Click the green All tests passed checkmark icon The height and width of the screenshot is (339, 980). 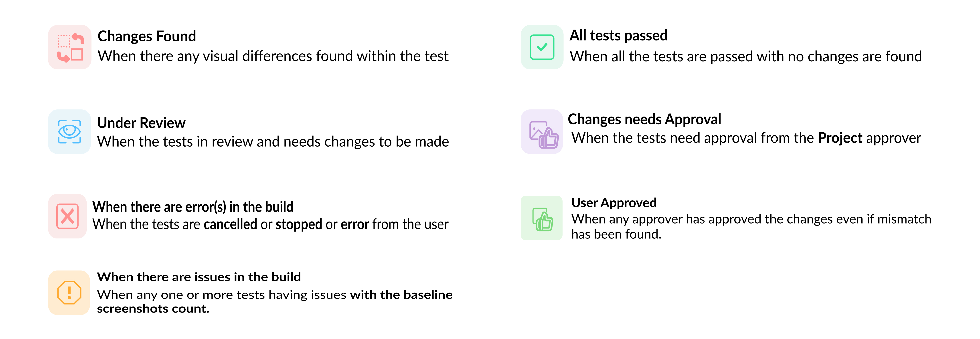(x=542, y=47)
